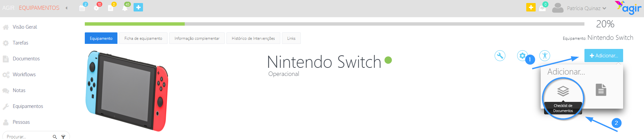This screenshot has height=139, width=644.
Task: Switch to the Links tab
Action: click(291, 38)
